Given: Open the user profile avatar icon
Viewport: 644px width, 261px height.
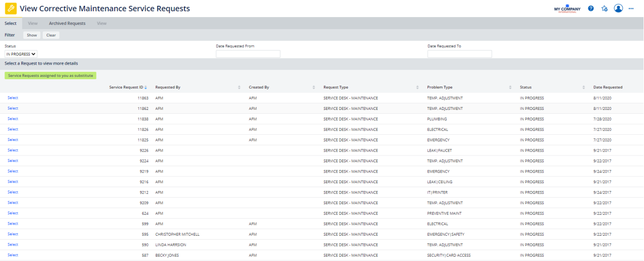Looking at the screenshot, I should [618, 8].
